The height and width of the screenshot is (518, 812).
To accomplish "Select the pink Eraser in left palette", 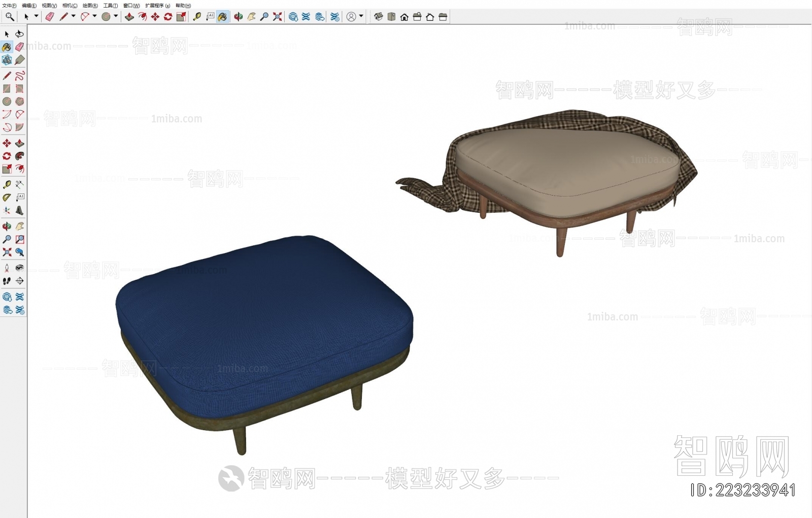I will 19,47.
